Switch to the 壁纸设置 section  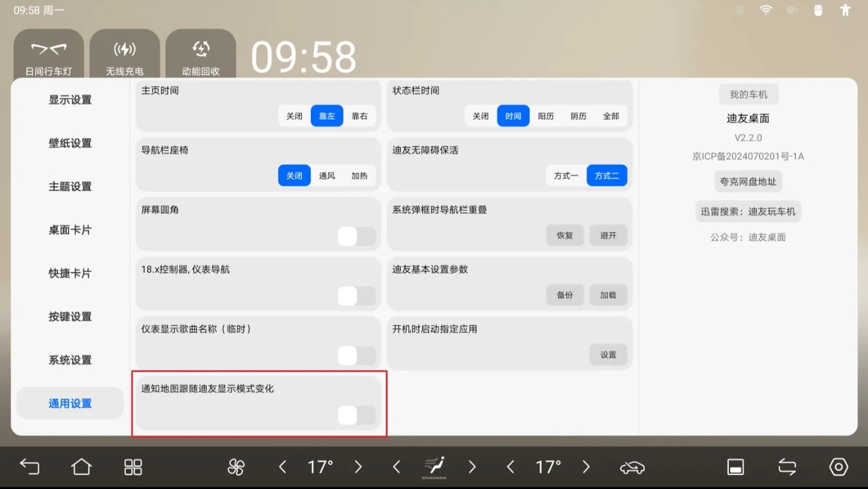[x=70, y=143]
